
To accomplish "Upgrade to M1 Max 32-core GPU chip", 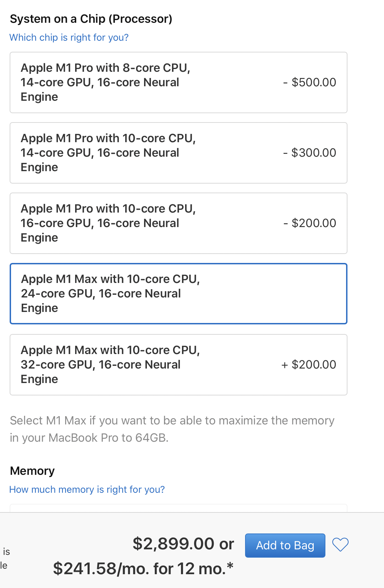I will (x=178, y=365).
